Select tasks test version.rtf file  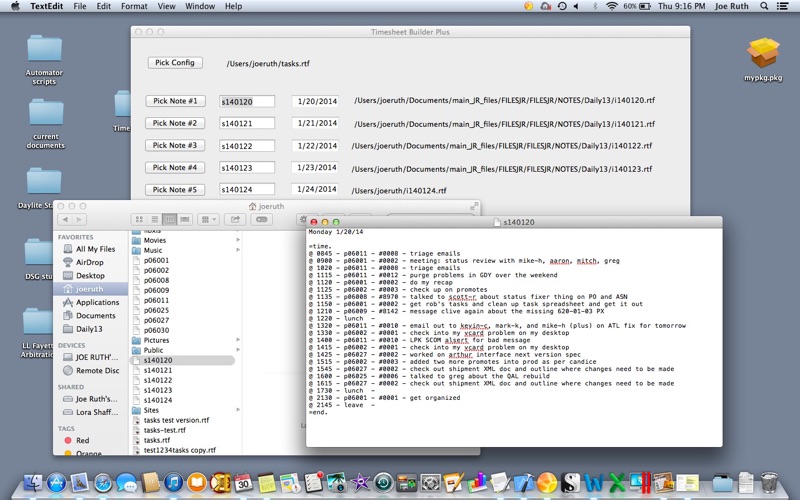[x=176, y=420]
